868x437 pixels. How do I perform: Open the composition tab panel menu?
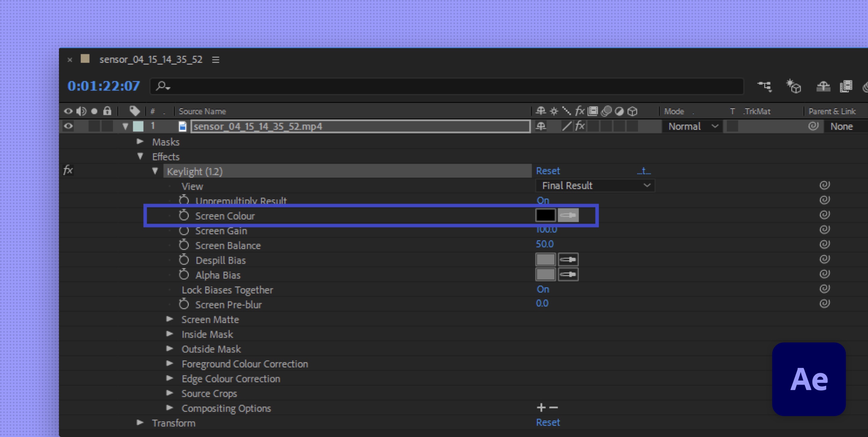(x=216, y=60)
